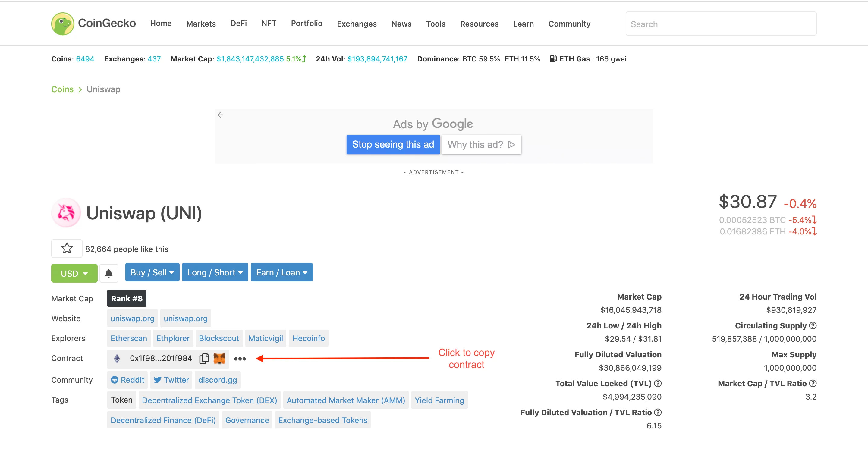Open the Etherscan explorer link
The width and height of the screenshot is (868, 455).
point(129,338)
